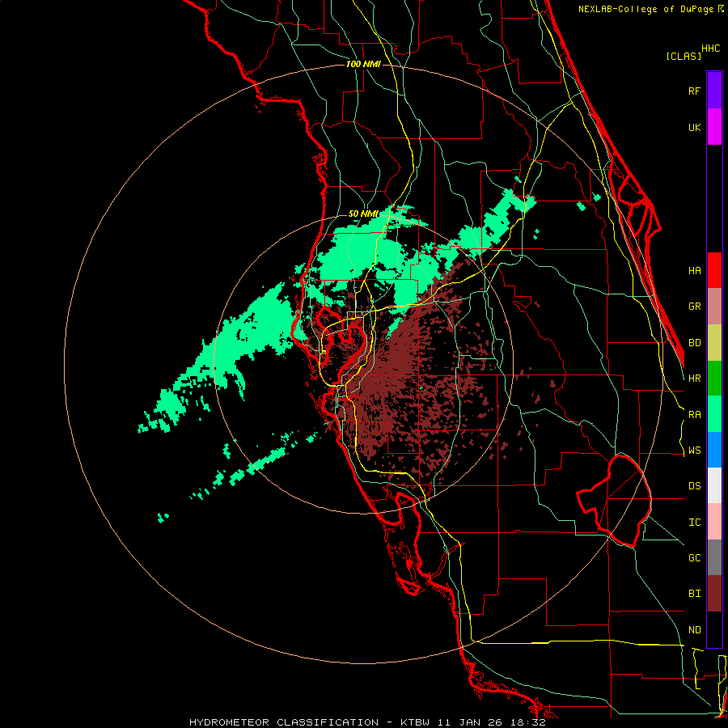The height and width of the screenshot is (728, 728).
Task: Click the HA red legend swatch
Action: tap(714, 270)
